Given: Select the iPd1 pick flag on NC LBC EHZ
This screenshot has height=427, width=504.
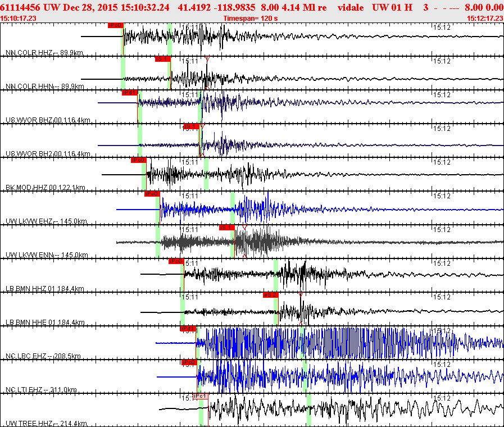Looking at the screenshot, I should [188, 329].
